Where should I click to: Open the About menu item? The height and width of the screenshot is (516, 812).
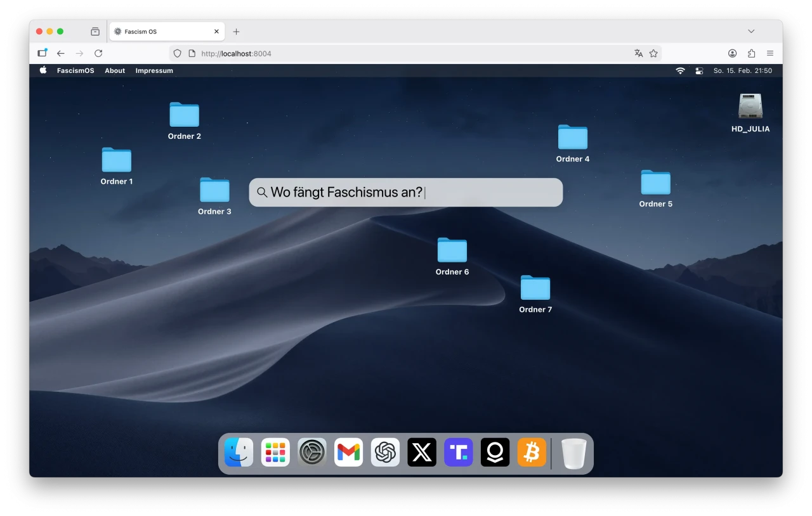tap(115, 71)
